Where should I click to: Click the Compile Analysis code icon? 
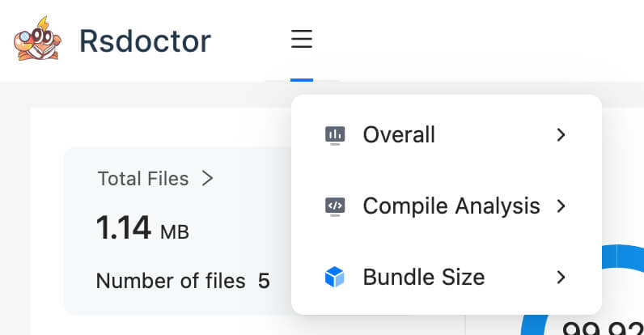(335, 206)
